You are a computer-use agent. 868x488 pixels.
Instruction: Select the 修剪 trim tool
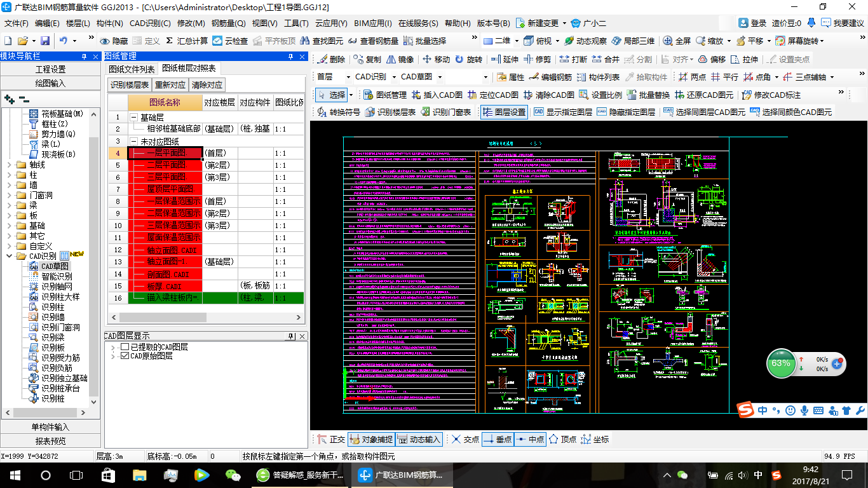tap(537, 59)
